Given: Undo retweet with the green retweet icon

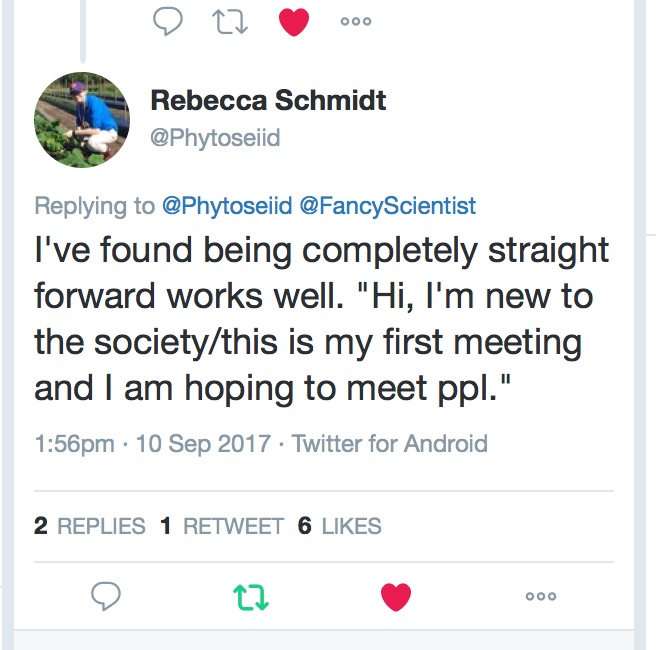Looking at the screenshot, I should coord(251,597).
